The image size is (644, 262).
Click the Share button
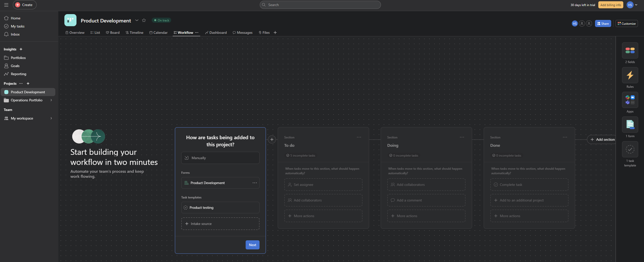603,23
